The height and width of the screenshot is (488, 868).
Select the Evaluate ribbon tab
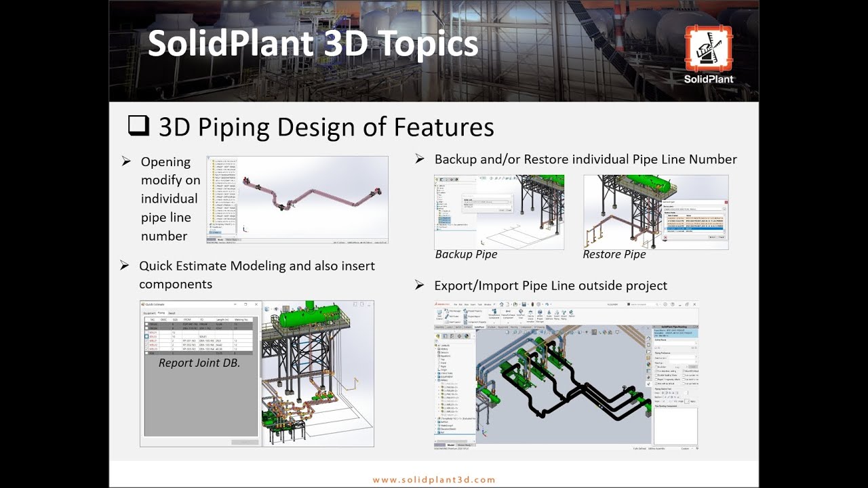point(467,327)
